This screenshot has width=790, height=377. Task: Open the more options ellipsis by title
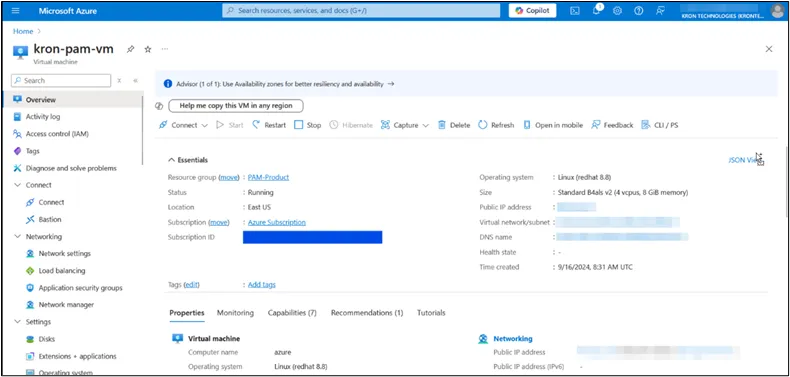point(165,49)
